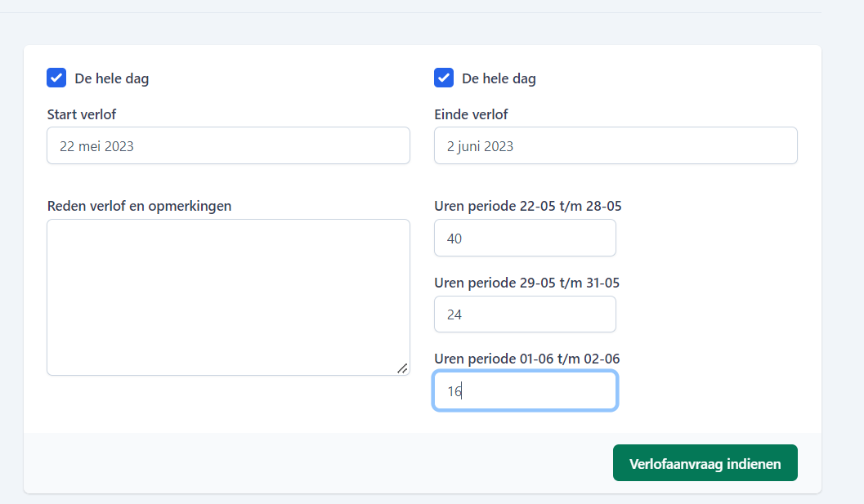
Task: Click label 'Uren periode 22-05 t/m 28-05'
Action: pos(528,206)
